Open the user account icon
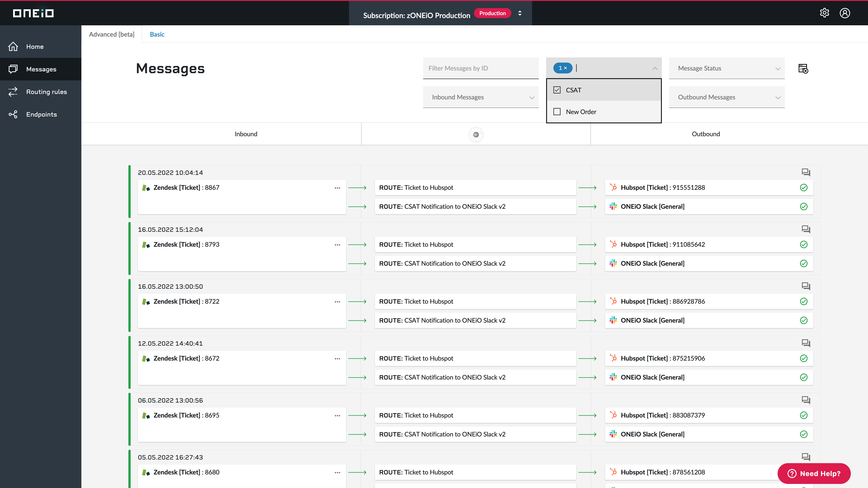Image resolution: width=868 pixels, height=488 pixels. (x=845, y=13)
